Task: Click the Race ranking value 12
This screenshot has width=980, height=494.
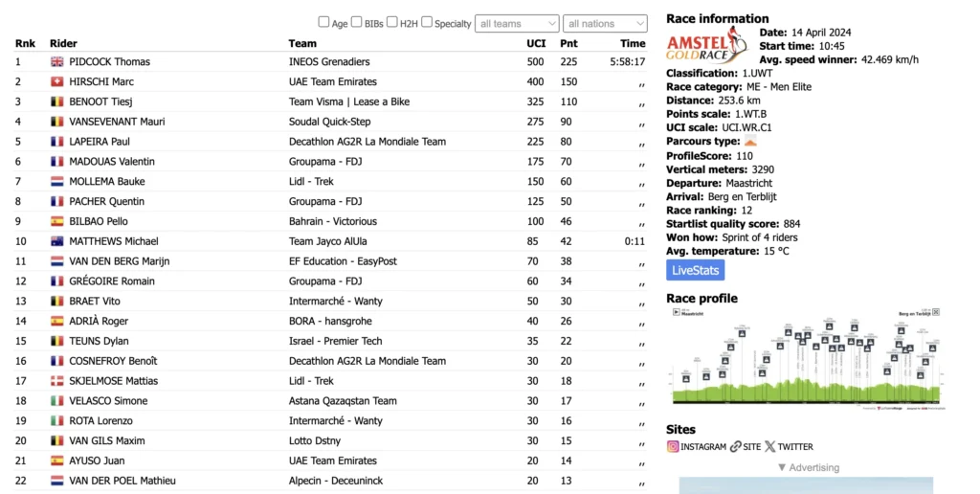Action: (x=746, y=210)
